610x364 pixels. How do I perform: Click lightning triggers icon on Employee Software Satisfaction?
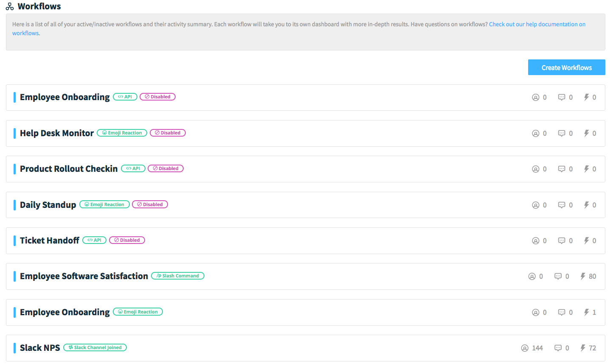(x=583, y=276)
